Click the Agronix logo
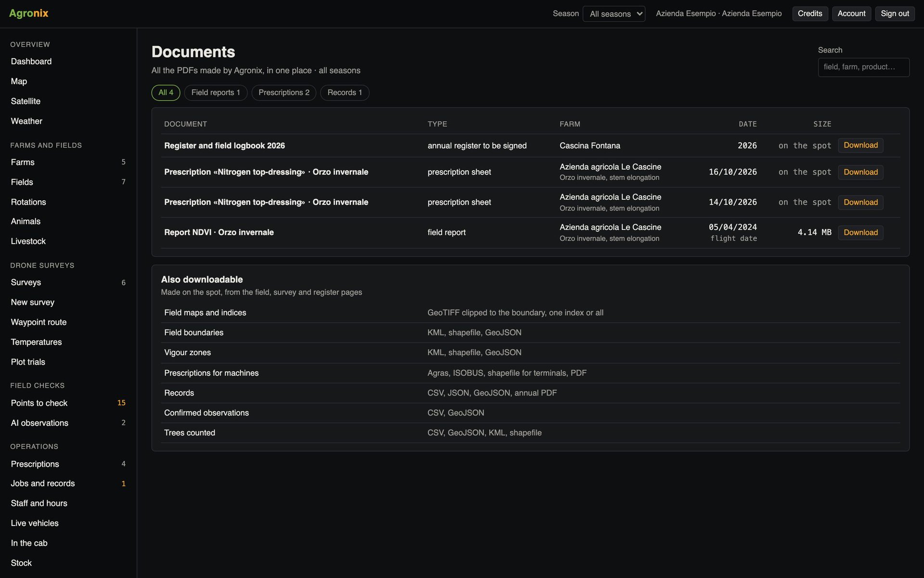This screenshot has height=578, width=924. pos(29,13)
